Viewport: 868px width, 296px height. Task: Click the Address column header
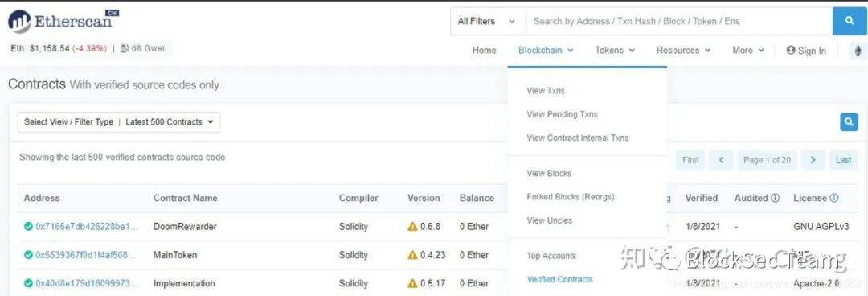42,198
